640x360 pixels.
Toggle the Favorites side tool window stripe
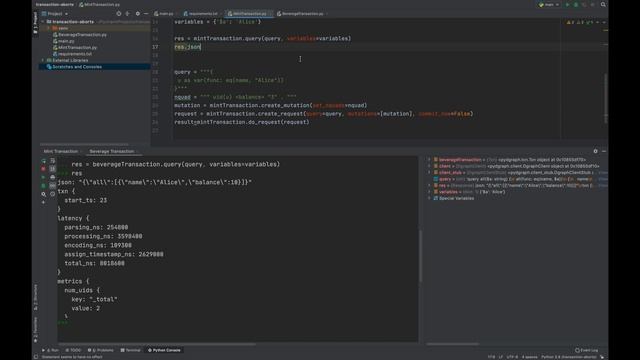click(36, 329)
